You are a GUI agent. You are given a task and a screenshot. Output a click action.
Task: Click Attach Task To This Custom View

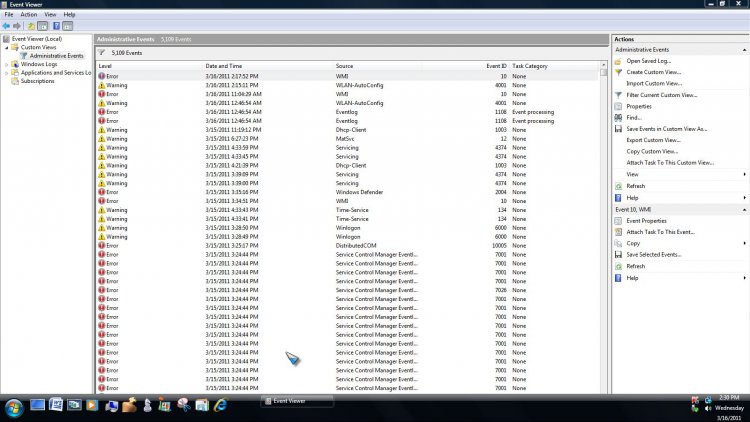pyautogui.click(x=670, y=163)
